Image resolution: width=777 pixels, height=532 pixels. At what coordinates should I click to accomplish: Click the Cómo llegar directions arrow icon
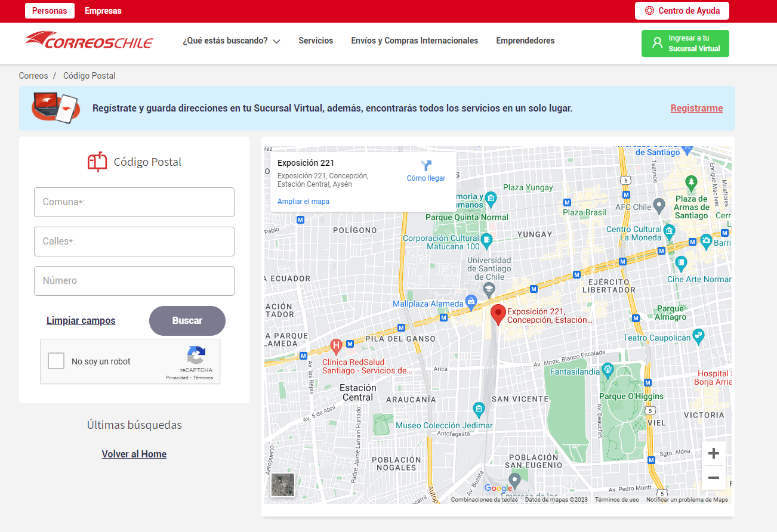point(426,166)
